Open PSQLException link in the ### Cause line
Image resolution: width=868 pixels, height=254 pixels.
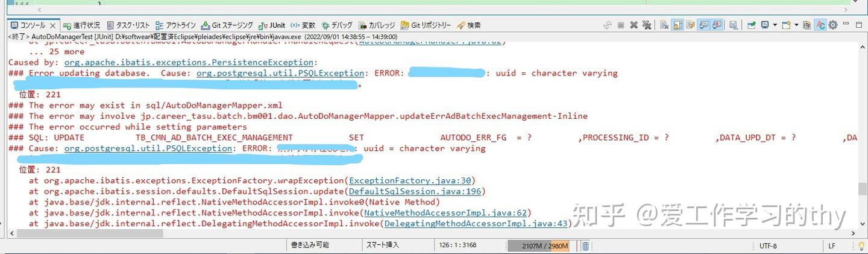tap(148, 148)
